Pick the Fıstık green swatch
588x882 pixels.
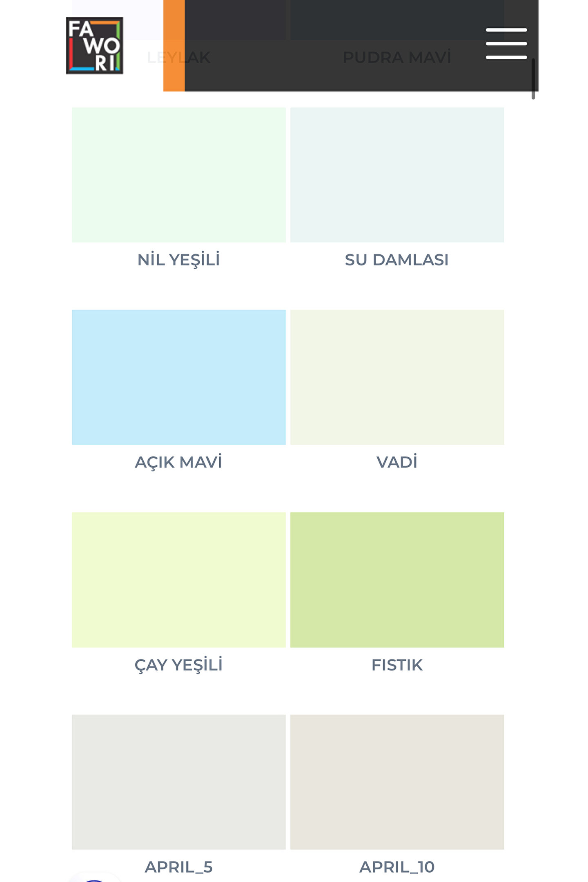tap(397, 580)
